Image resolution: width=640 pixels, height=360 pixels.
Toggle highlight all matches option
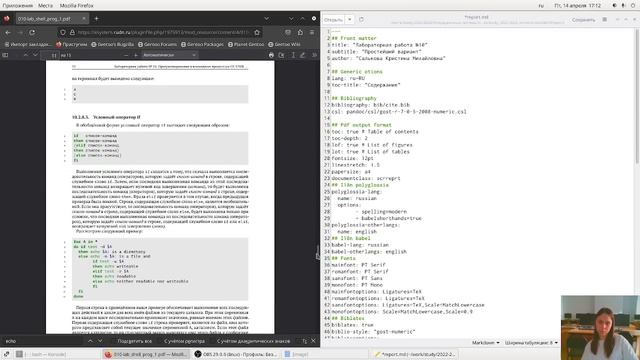[x=134, y=341]
